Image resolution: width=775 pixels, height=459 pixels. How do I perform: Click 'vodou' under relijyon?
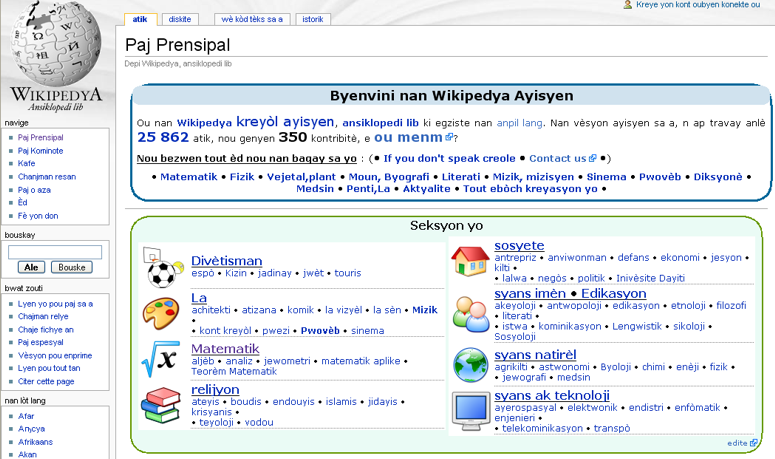pyautogui.click(x=259, y=422)
